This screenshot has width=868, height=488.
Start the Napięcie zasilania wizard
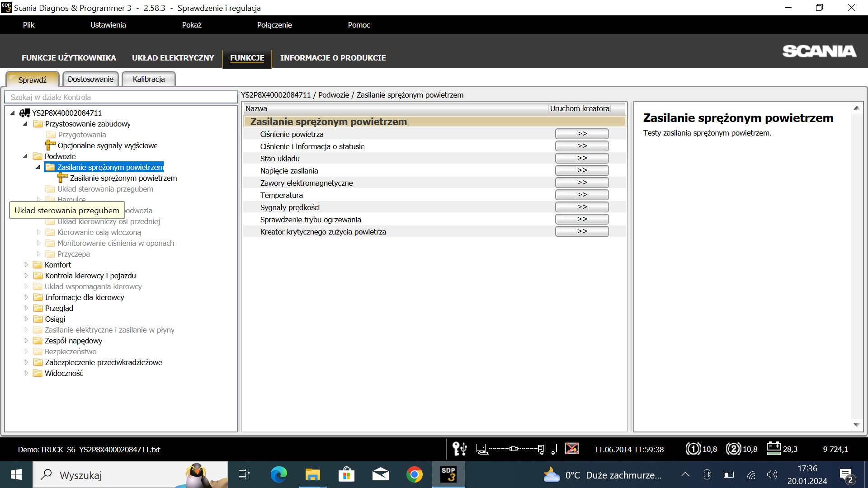(x=582, y=170)
